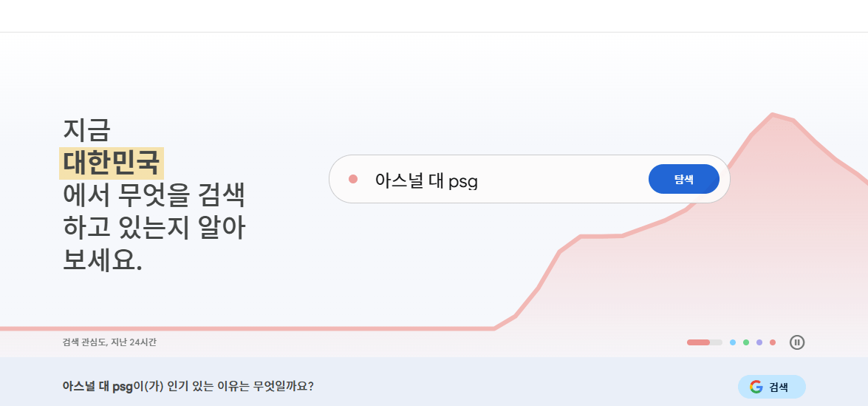Click the Google G logo

click(756, 387)
